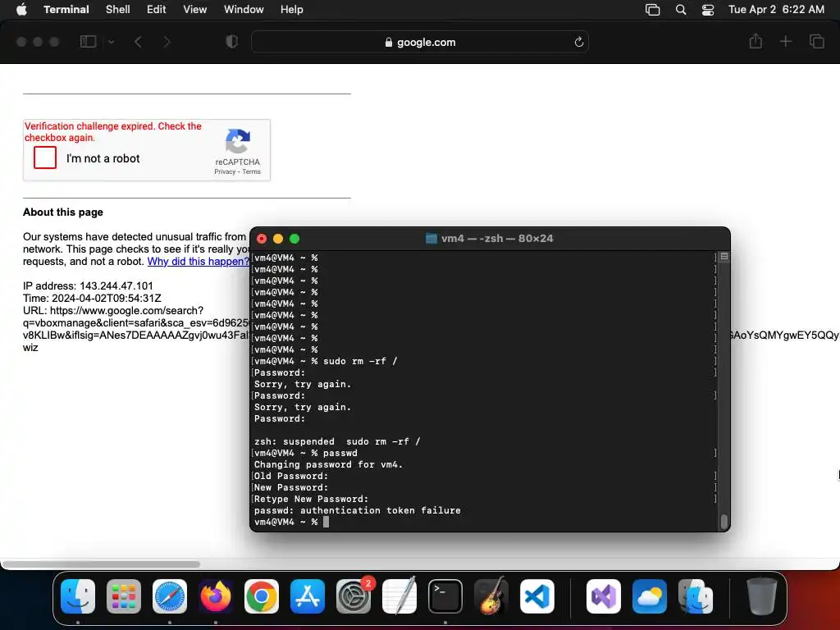The height and width of the screenshot is (630, 840).
Task: Click the Terminal split pane icon
Action: click(x=724, y=257)
